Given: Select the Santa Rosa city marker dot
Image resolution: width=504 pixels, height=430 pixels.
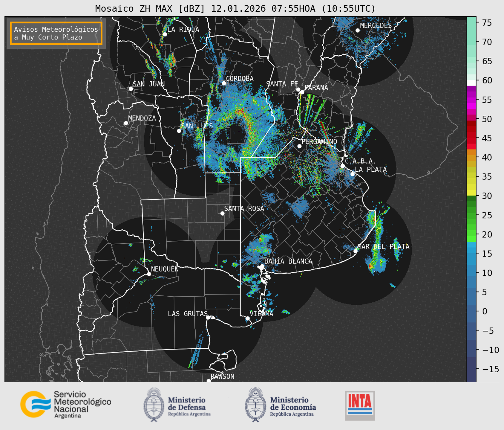Looking at the screenshot, I should [222, 214].
